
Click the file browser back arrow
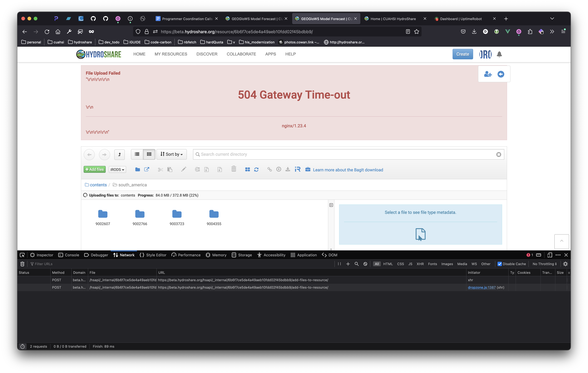point(89,155)
